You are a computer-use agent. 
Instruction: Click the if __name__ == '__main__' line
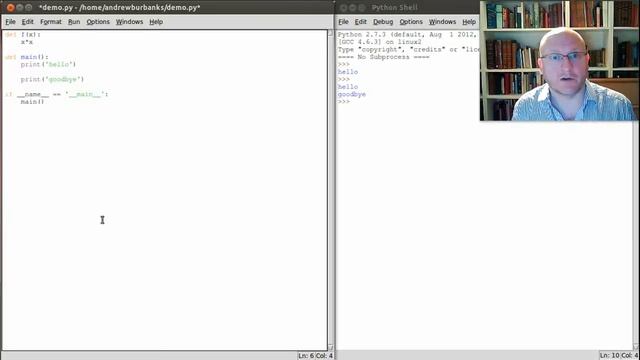click(57, 94)
